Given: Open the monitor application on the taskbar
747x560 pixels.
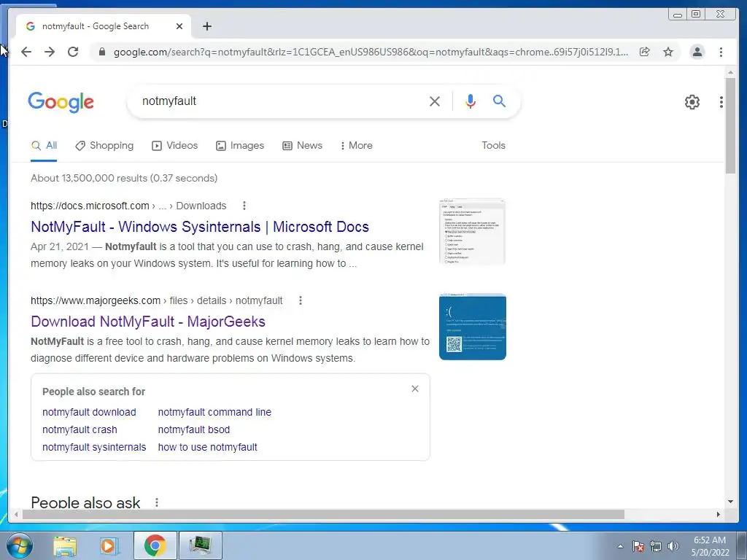Looking at the screenshot, I should [200, 545].
